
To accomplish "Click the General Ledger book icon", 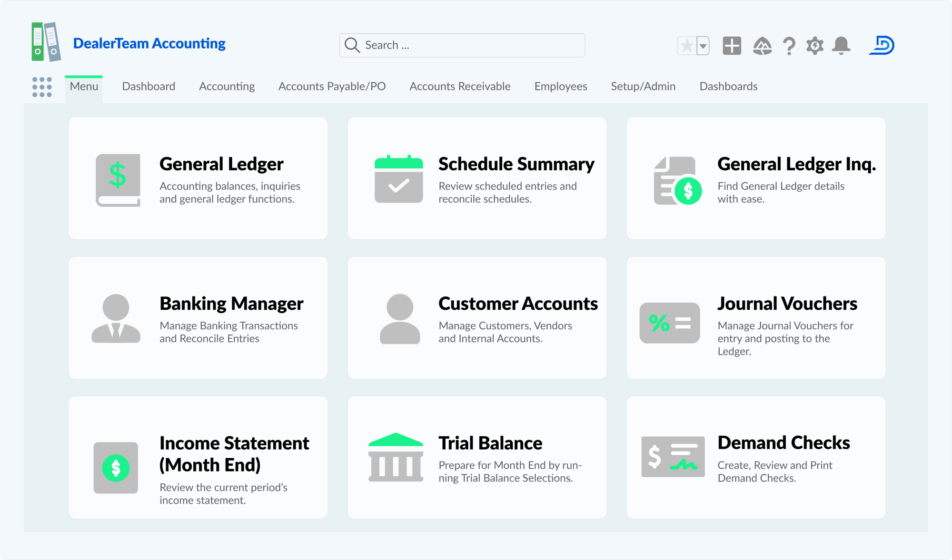I will (x=118, y=180).
